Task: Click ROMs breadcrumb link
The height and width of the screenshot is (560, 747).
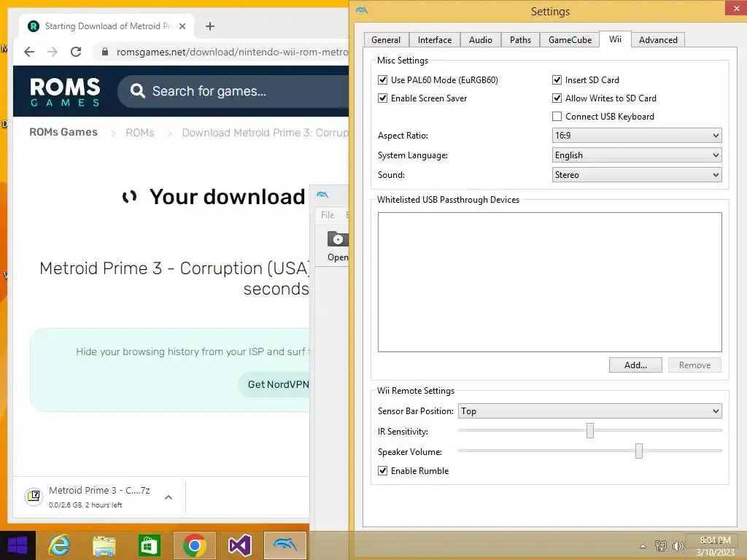Action: (x=140, y=133)
